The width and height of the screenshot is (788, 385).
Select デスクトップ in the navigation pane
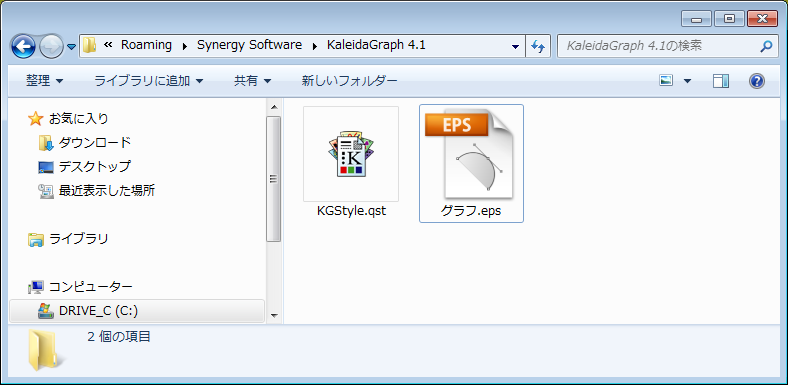coord(94,166)
